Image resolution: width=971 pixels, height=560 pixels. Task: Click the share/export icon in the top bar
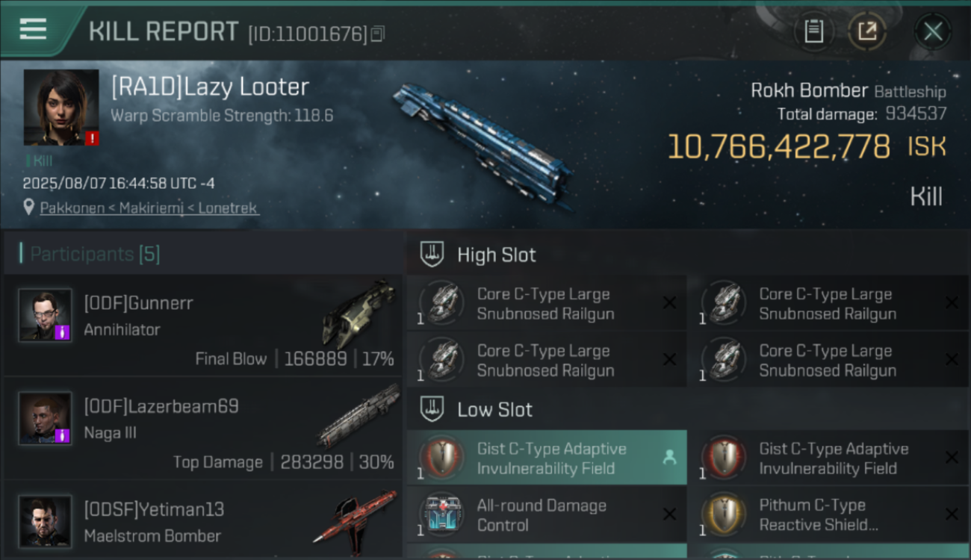click(x=867, y=31)
